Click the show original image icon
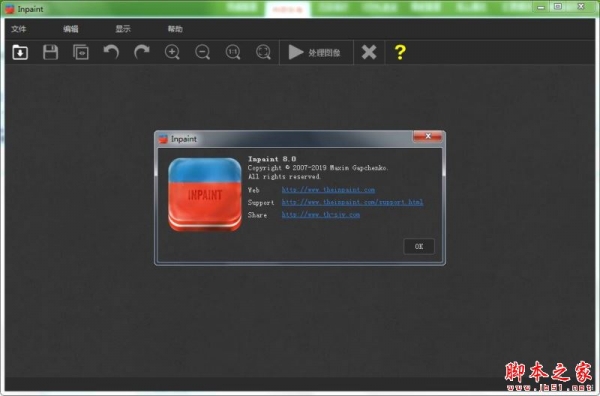Viewport: 600px width, 396px height. coord(81,52)
